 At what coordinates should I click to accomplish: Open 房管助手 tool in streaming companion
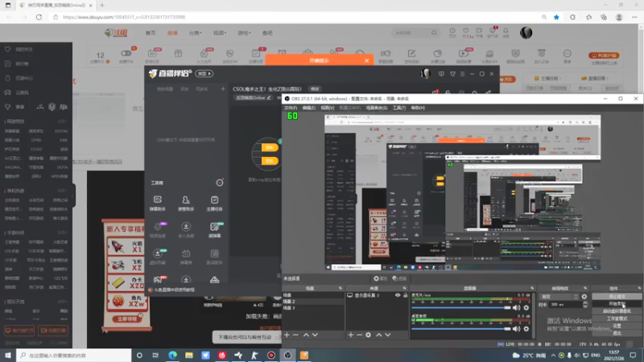click(186, 204)
